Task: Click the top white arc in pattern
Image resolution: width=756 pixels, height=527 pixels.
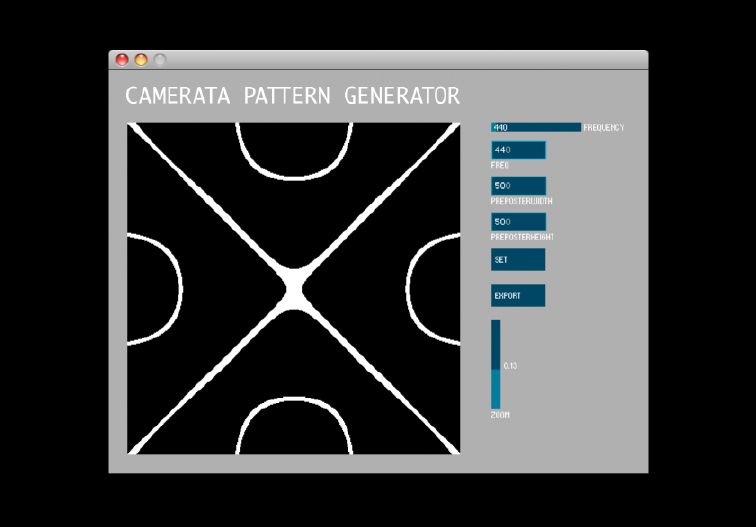Action: [x=294, y=174]
